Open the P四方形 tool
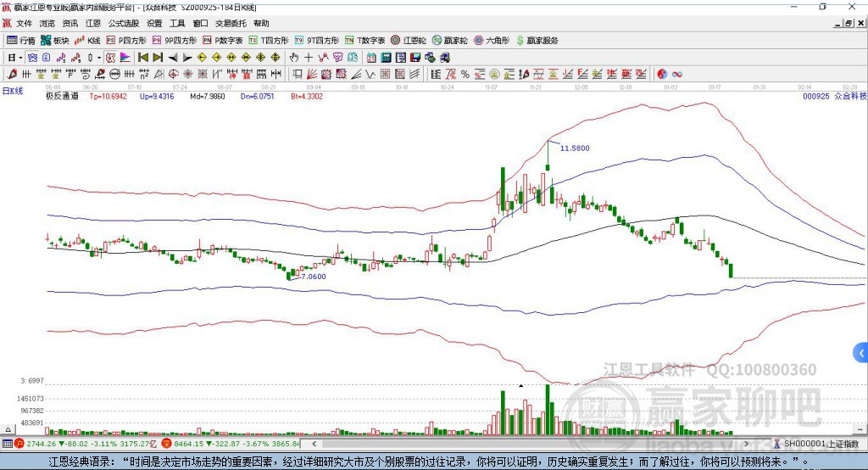Viewport: 868px width, 470px height. (x=126, y=41)
